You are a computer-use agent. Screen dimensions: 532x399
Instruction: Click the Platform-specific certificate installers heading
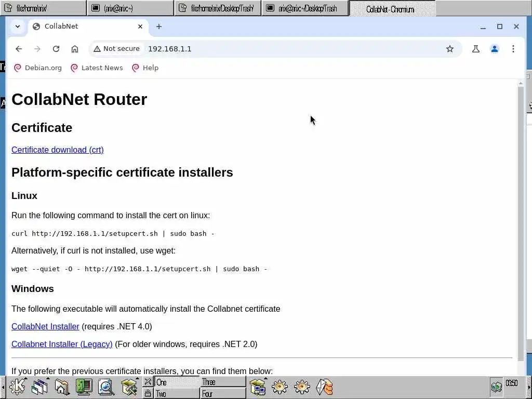click(122, 172)
